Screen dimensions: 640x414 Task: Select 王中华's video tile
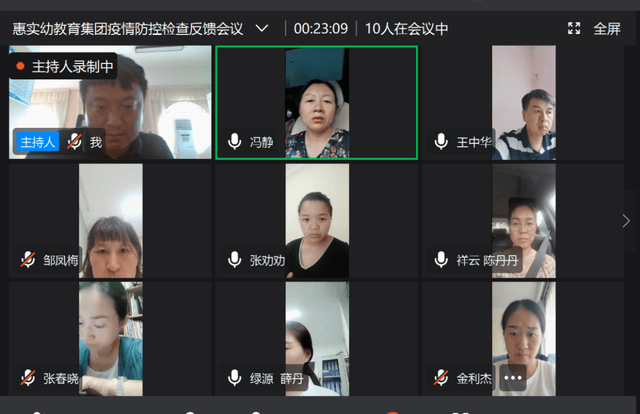[523, 102]
